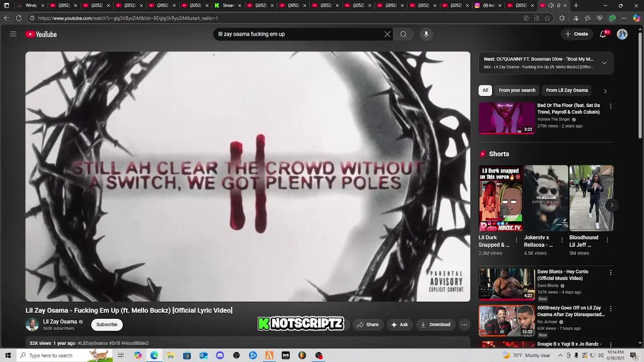
Task: Open the Jokerotv x Rellsosa short
Action: [546, 198]
